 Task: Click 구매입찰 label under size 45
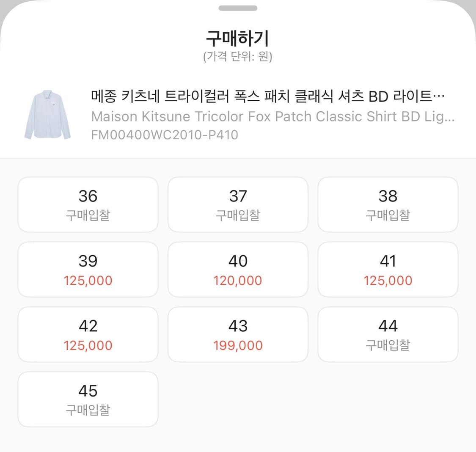88,409
